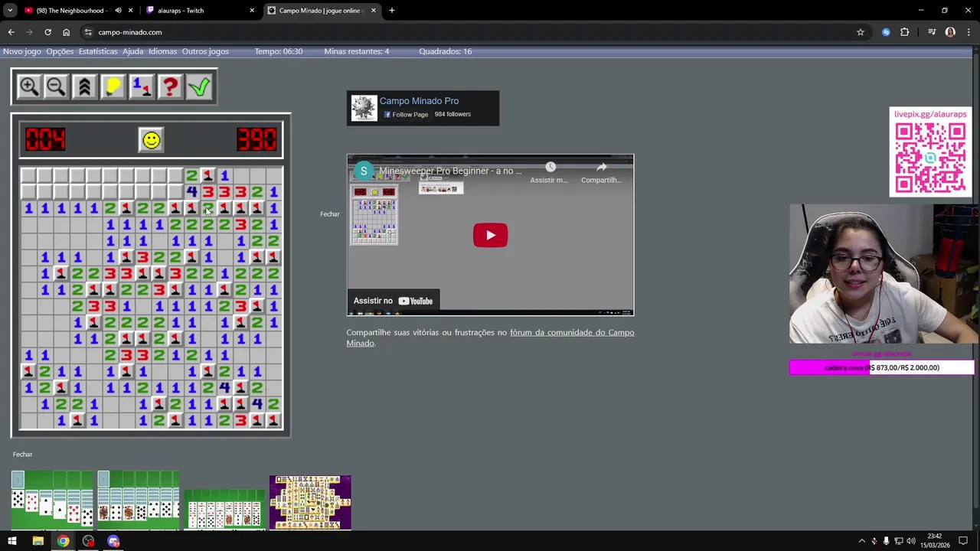
Task: Click the red 390 timer display
Action: (256, 139)
